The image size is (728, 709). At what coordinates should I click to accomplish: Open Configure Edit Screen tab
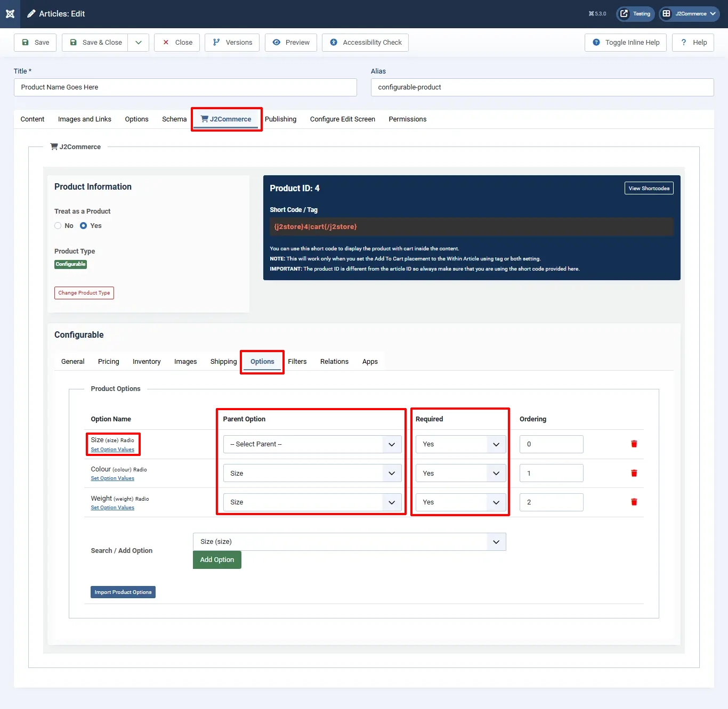pos(343,119)
